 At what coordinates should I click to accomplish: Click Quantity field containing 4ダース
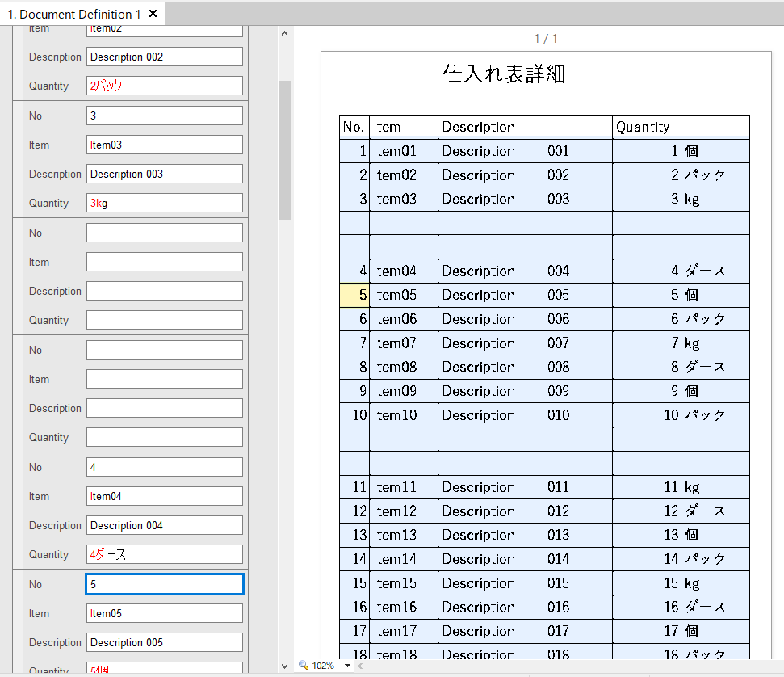pyautogui.click(x=165, y=554)
